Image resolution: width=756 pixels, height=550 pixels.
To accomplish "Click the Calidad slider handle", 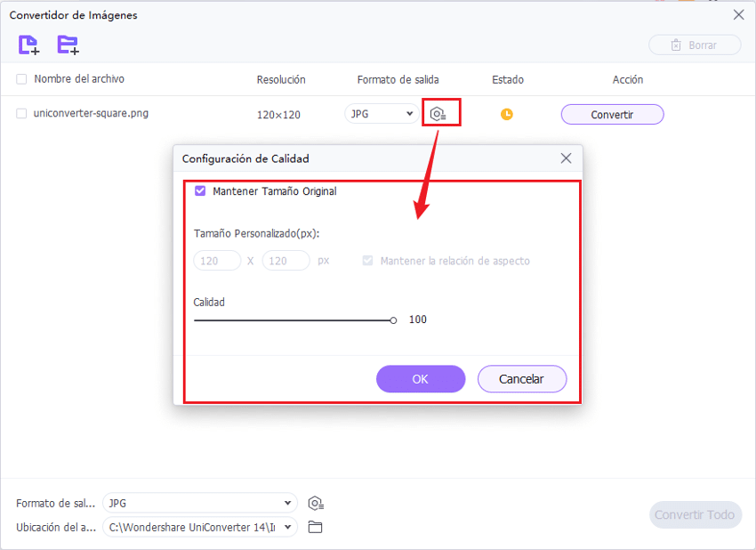I will (393, 320).
